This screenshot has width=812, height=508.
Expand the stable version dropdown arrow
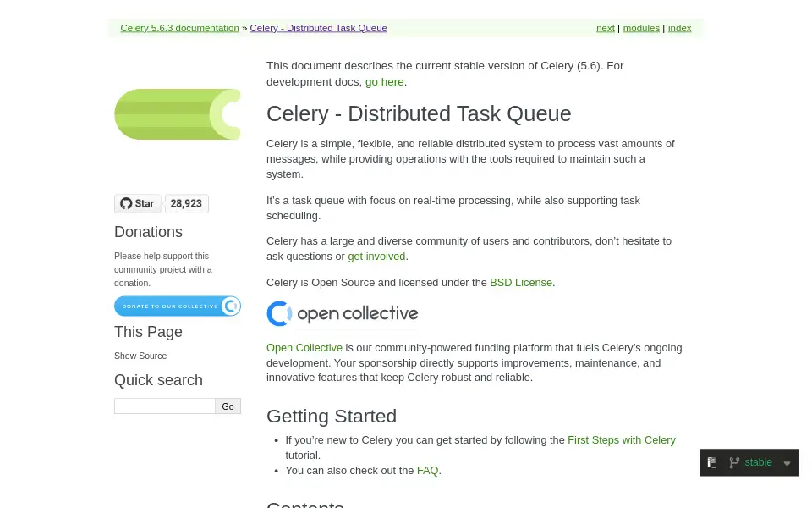point(787,463)
